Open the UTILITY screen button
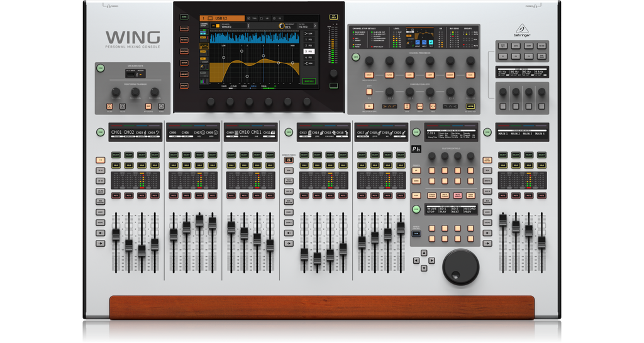This screenshot has width=644, height=343. coord(184,85)
